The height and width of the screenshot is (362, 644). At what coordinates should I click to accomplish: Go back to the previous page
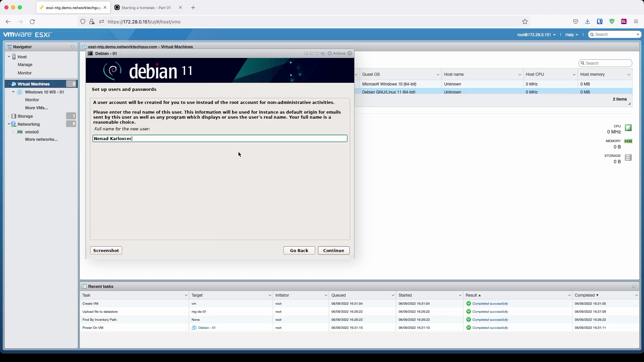pyautogui.click(x=8, y=22)
